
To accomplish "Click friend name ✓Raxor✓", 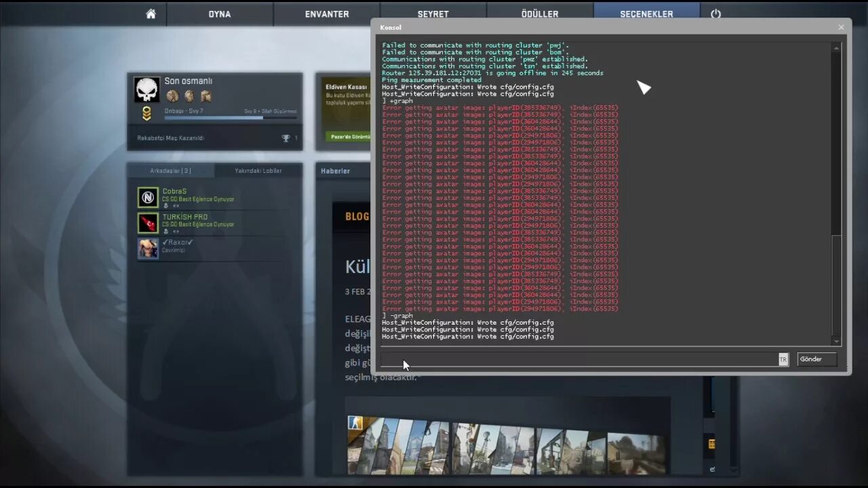I will coord(178,242).
